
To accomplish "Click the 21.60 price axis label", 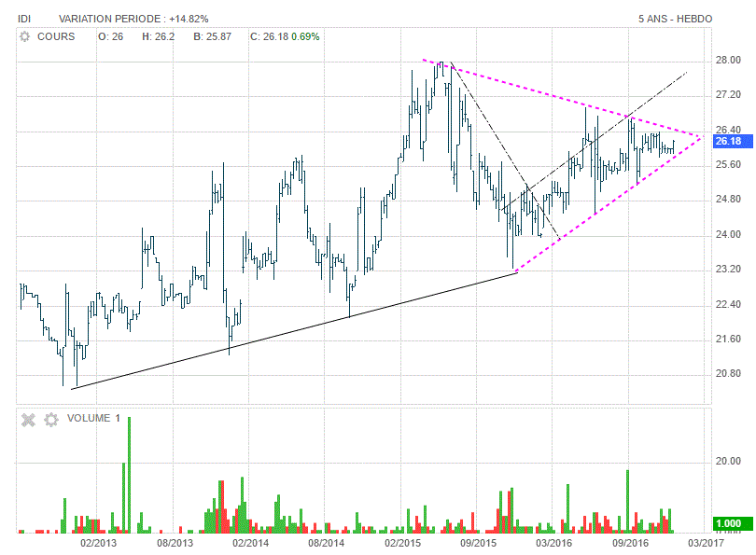I will point(728,339).
